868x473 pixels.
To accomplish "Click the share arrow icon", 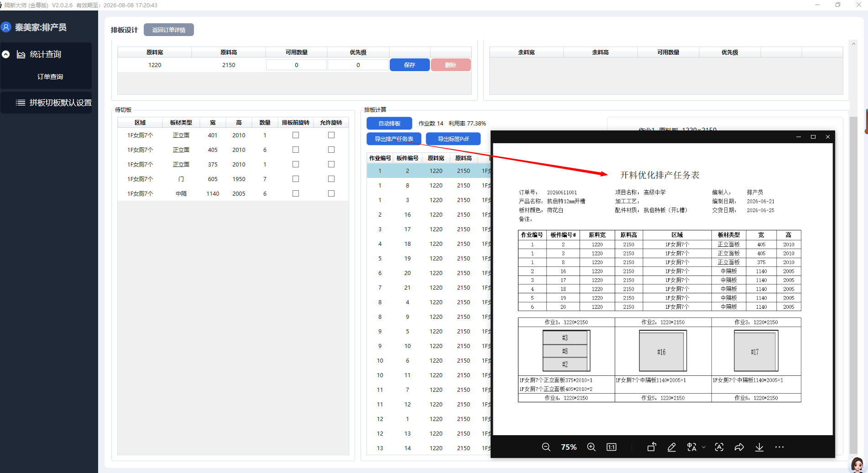I will click(x=739, y=447).
